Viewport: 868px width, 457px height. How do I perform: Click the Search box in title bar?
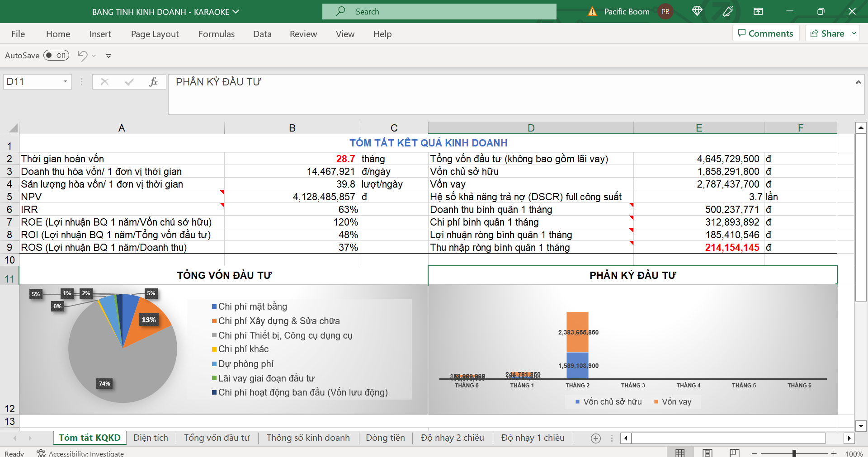(439, 12)
